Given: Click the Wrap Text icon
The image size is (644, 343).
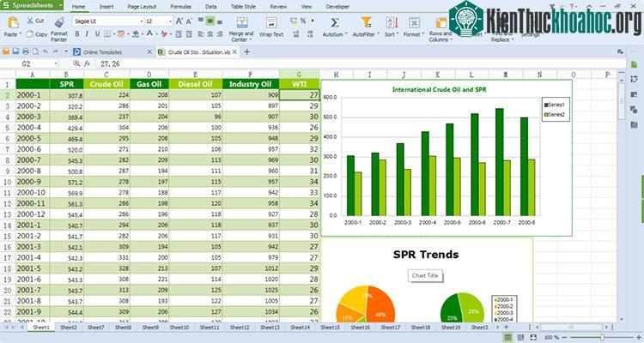Looking at the screenshot, I should (x=271, y=22).
